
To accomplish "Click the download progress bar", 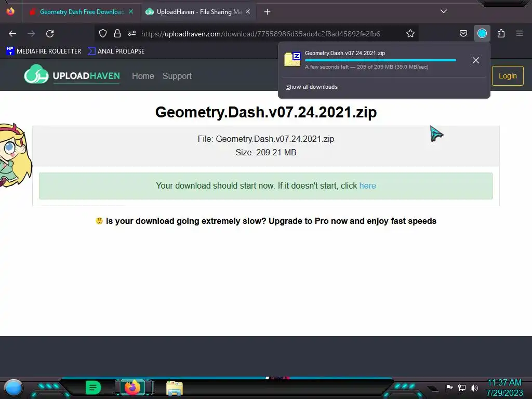I will 380,60.
